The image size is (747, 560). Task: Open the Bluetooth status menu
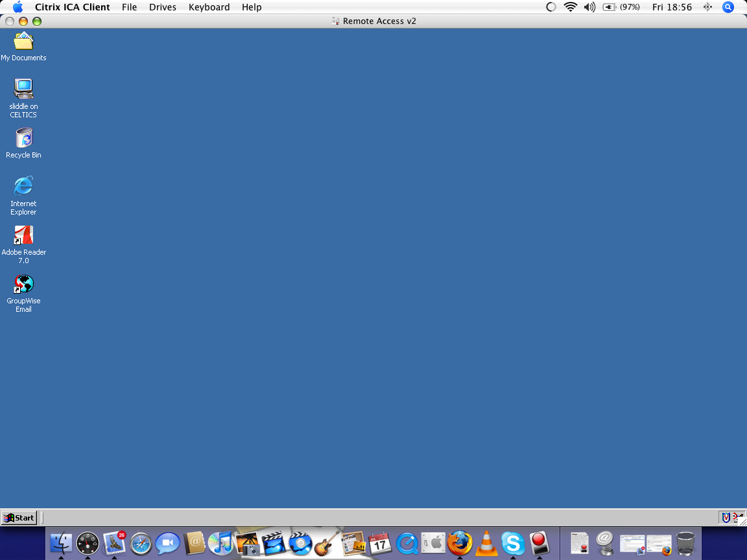707,7
